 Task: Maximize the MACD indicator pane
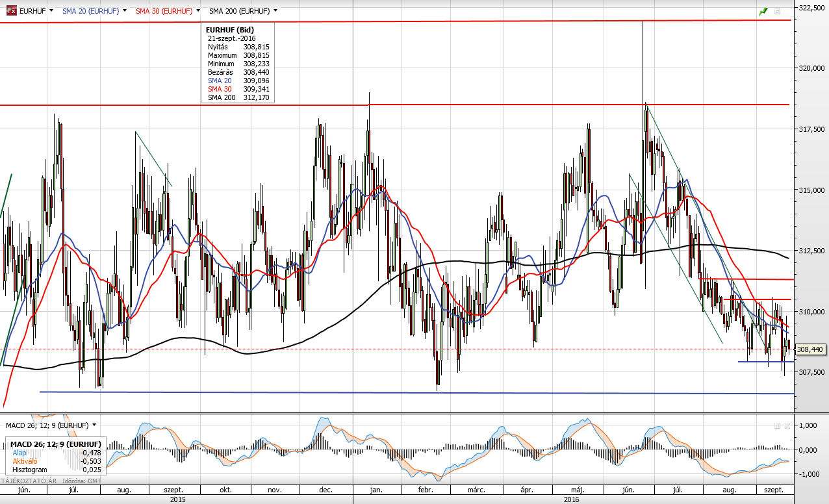(777, 425)
